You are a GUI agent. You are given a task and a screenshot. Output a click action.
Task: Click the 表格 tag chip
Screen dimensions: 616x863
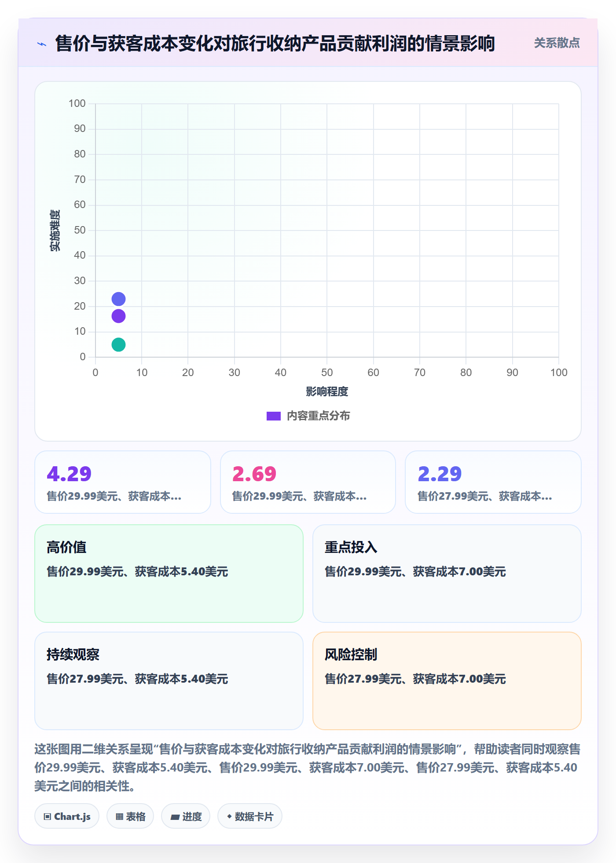[130, 816]
